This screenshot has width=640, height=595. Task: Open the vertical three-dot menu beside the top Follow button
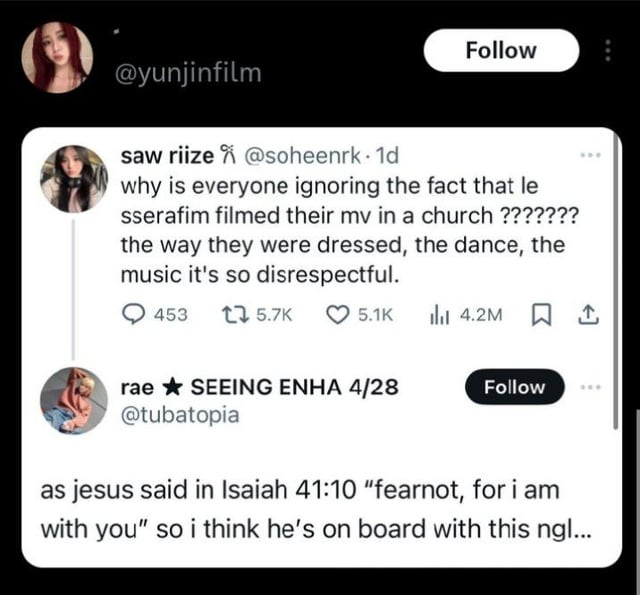tap(608, 51)
